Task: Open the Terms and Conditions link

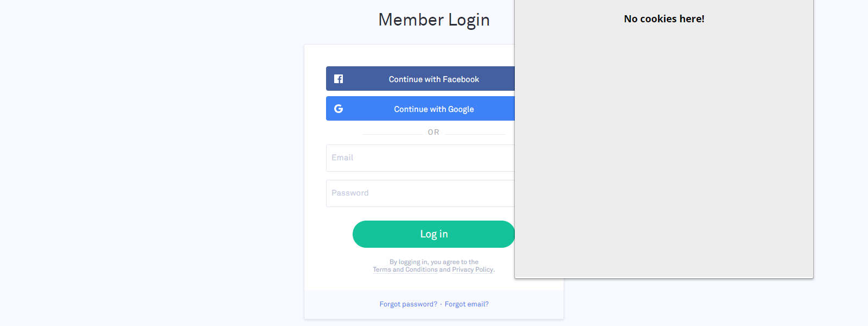Action: 405,269
